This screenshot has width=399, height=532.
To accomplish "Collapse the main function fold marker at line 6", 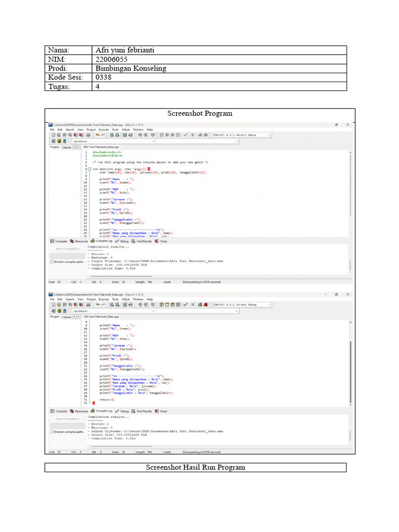I will pos(89,169).
